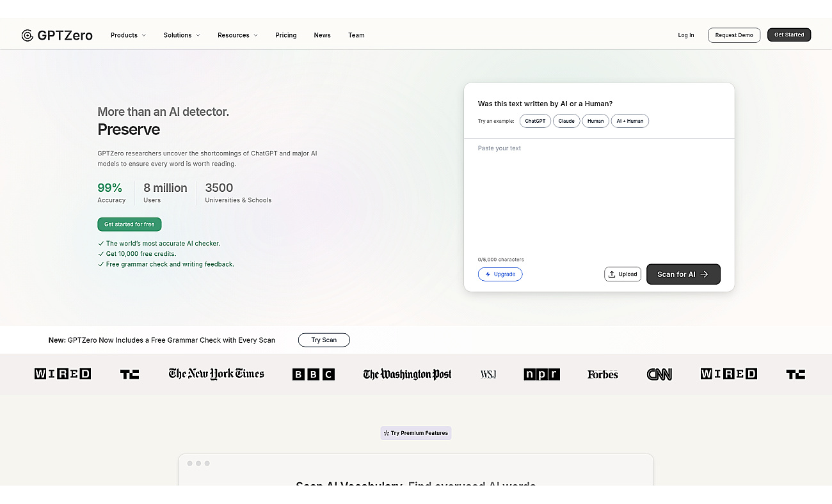Click the Paste your text input area
Screen dimensions: 832x504
coord(599,195)
